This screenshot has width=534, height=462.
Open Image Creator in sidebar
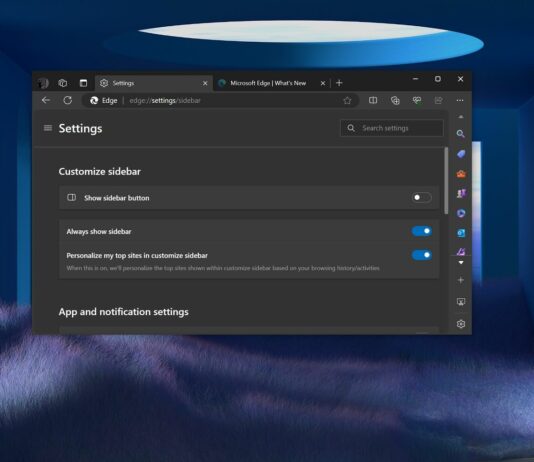461,252
